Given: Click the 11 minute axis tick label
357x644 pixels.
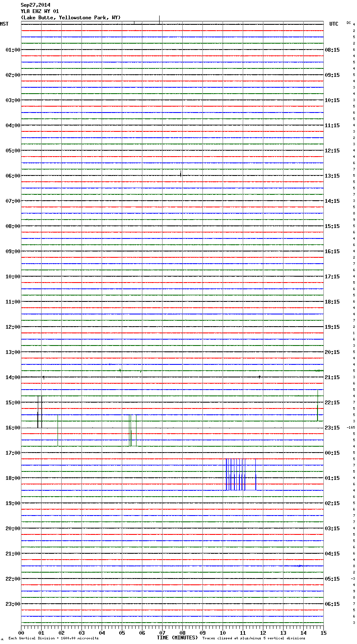Looking at the screenshot, I should click(243, 633).
